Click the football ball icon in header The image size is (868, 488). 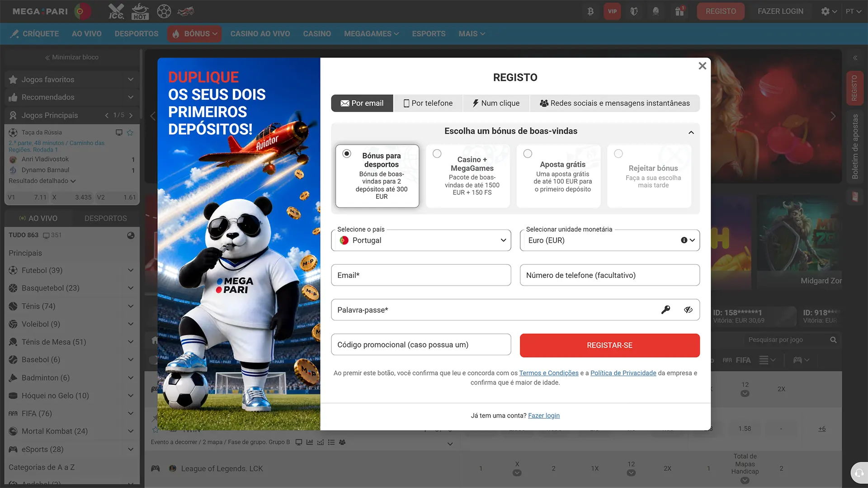click(x=164, y=11)
